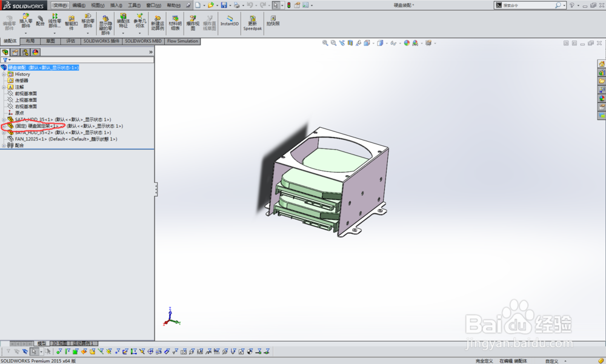Open the 工具(T) menu
This screenshot has height=364, width=606.
pos(135,5)
